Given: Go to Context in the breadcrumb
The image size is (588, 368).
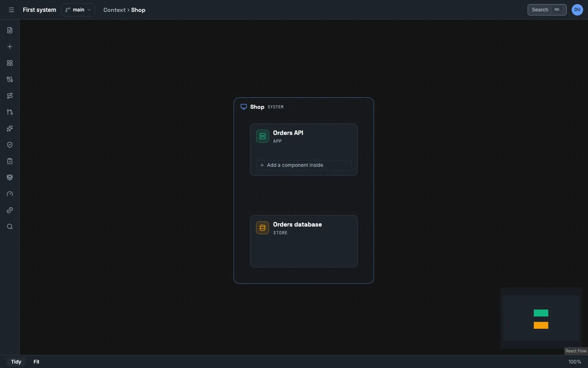Looking at the screenshot, I should pos(114,10).
